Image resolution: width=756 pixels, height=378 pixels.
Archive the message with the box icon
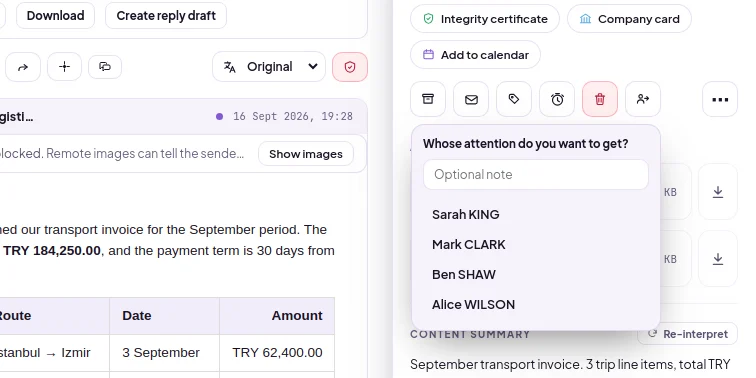tap(428, 99)
